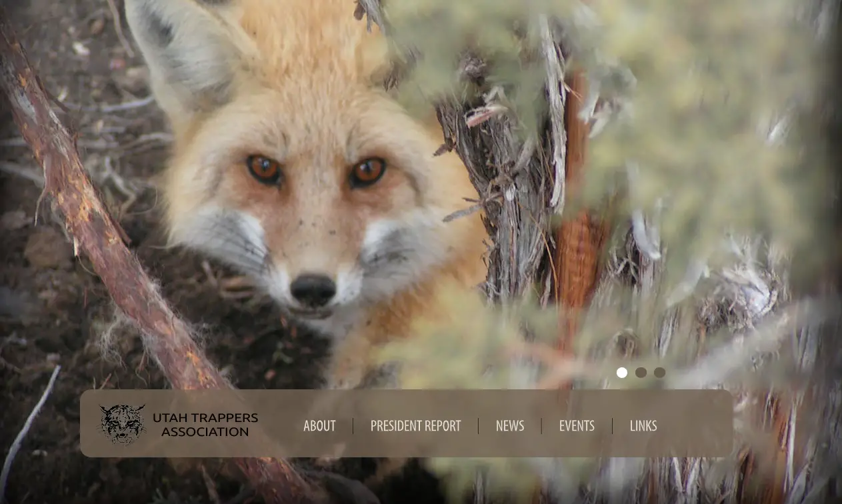Viewport: 842px width, 504px height.
Task: Click ABOUT, the leftmost nav item
Action: (319, 425)
